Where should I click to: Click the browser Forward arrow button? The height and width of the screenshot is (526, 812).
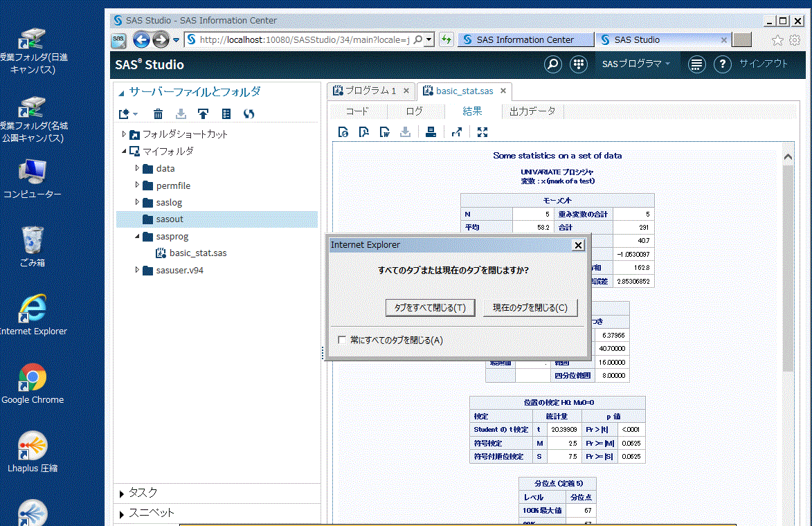161,39
